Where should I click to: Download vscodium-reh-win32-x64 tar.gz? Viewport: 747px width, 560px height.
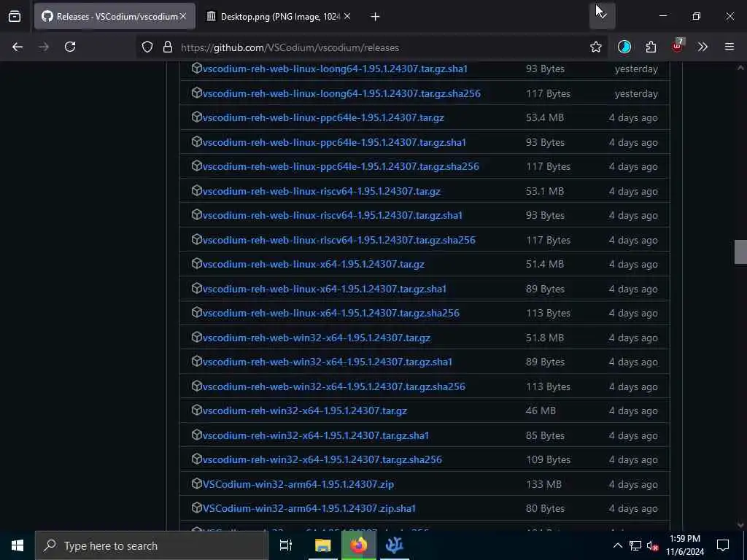[305, 411]
